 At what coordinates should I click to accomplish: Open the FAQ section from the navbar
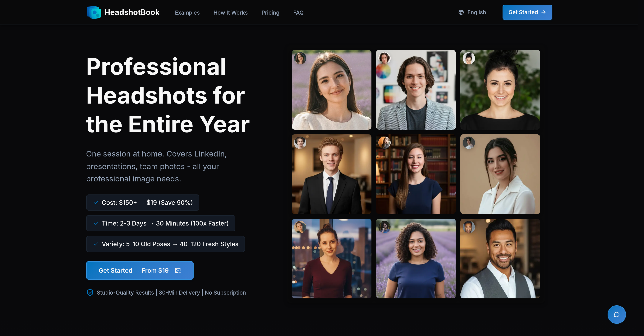click(298, 12)
